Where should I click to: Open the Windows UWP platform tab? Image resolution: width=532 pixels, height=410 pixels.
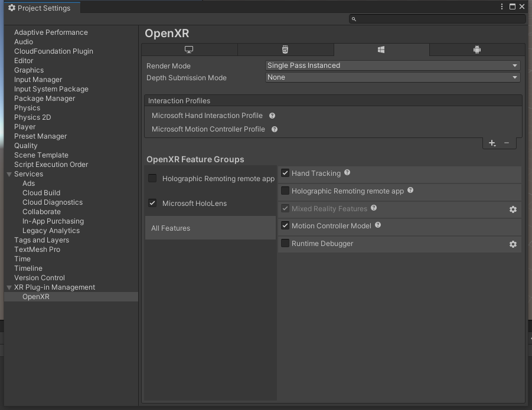click(381, 50)
